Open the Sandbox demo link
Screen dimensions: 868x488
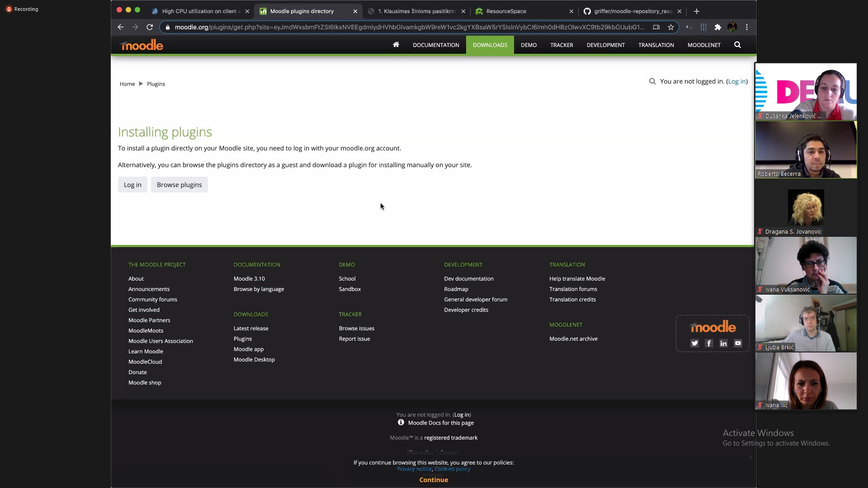pos(350,289)
